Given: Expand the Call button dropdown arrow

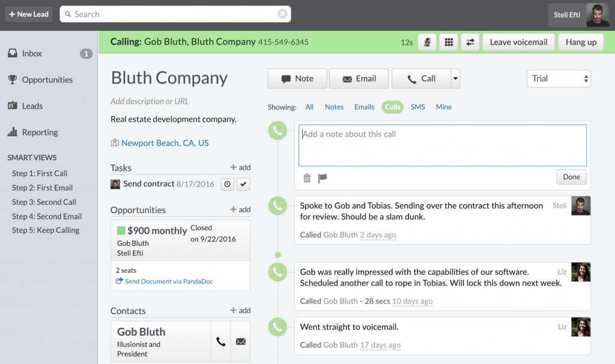Looking at the screenshot, I should [x=455, y=78].
